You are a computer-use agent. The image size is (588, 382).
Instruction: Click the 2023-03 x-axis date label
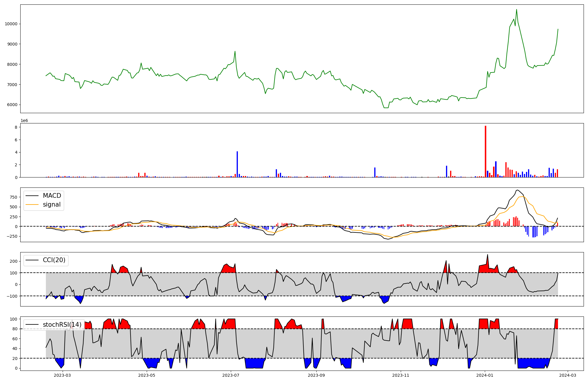[x=62, y=375]
